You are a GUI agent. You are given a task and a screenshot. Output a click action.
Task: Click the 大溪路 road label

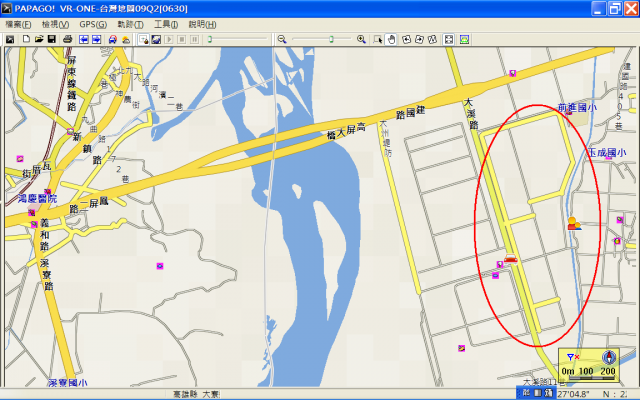point(471,113)
